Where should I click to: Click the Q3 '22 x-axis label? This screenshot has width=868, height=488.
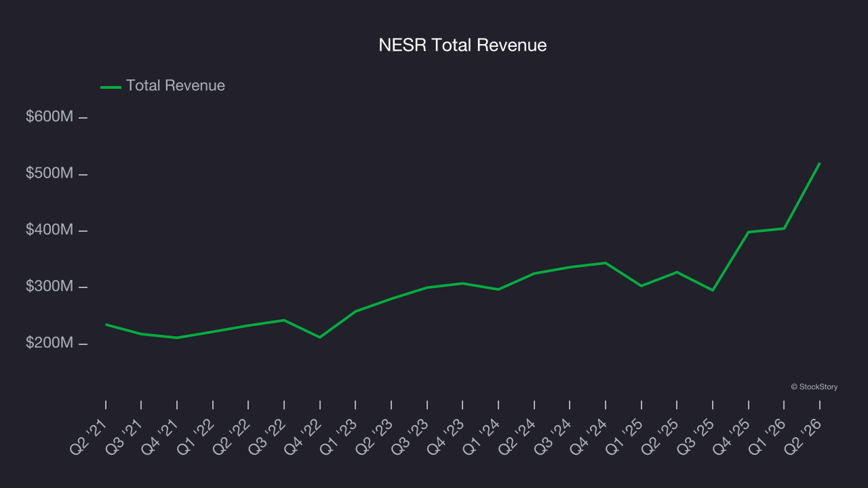pyautogui.click(x=269, y=436)
